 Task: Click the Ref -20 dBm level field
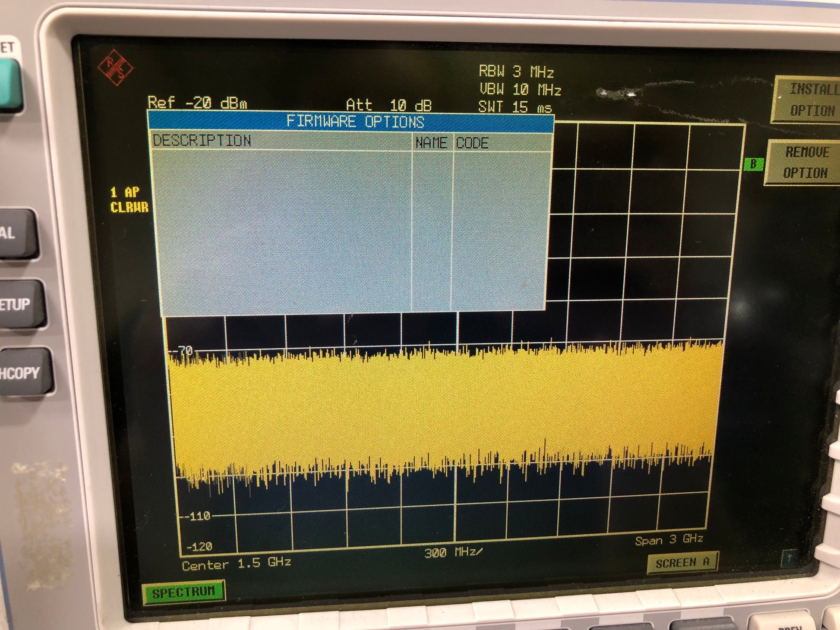click(197, 103)
